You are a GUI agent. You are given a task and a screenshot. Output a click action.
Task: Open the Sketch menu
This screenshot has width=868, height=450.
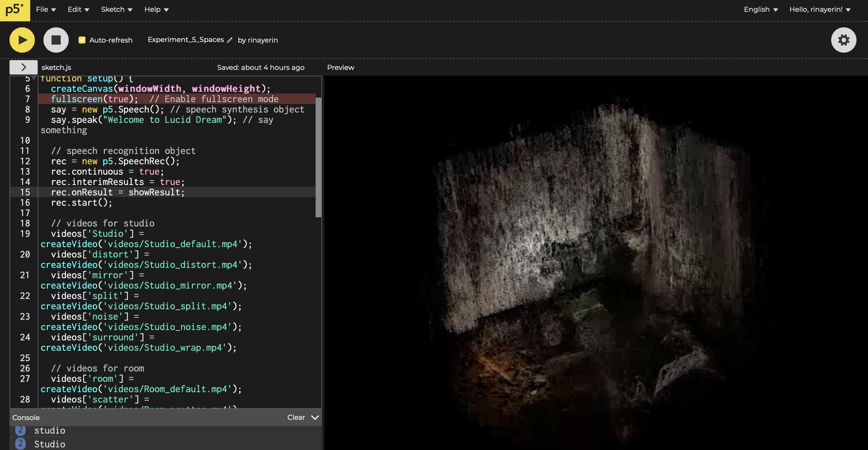[117, 9]
